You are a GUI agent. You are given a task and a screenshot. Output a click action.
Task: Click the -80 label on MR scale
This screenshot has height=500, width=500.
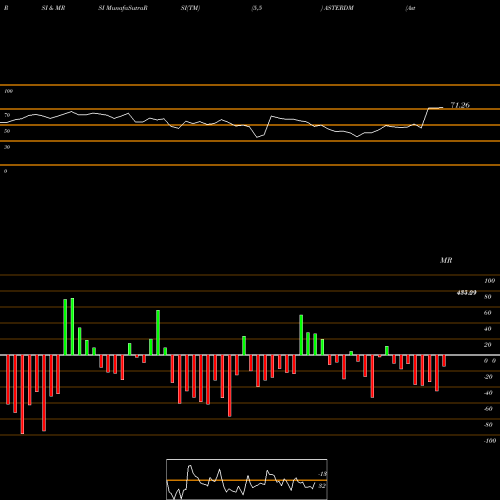pos(488,425)
